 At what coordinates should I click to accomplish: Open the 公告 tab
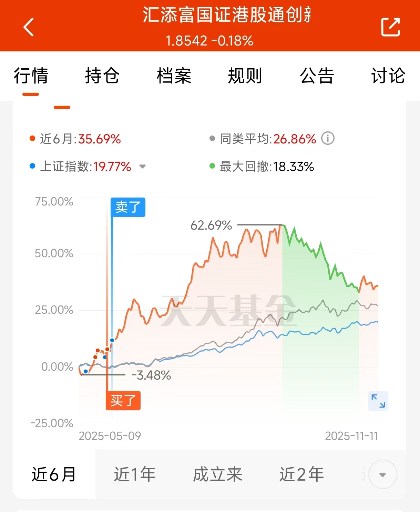pos(317,76)
